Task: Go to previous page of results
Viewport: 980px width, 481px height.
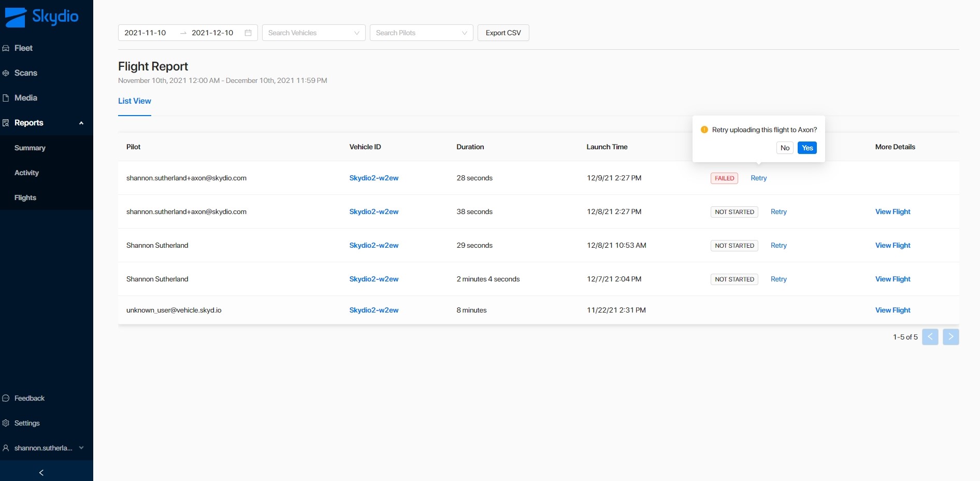Action: click(x=930, y=337)
